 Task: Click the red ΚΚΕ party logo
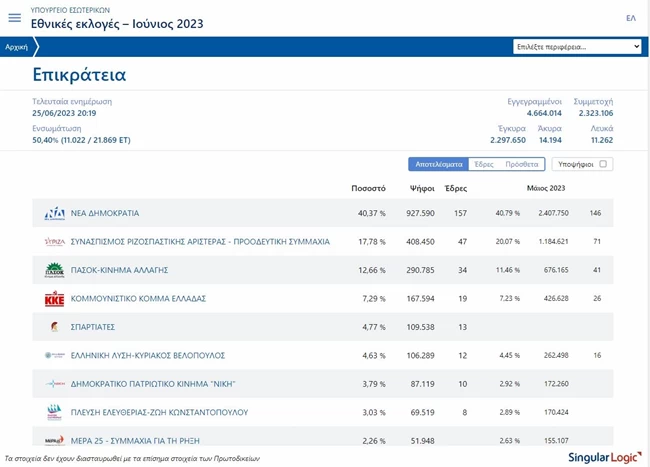tap(54, 299)
